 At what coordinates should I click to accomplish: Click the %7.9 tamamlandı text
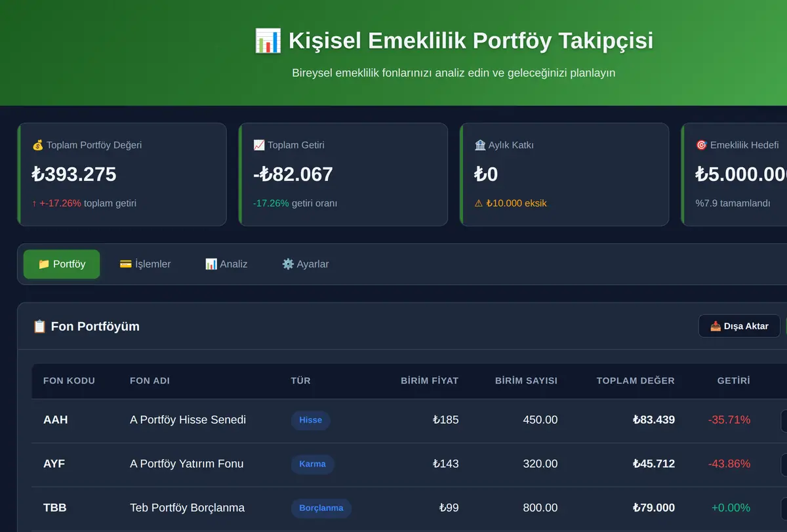(733, 203)
